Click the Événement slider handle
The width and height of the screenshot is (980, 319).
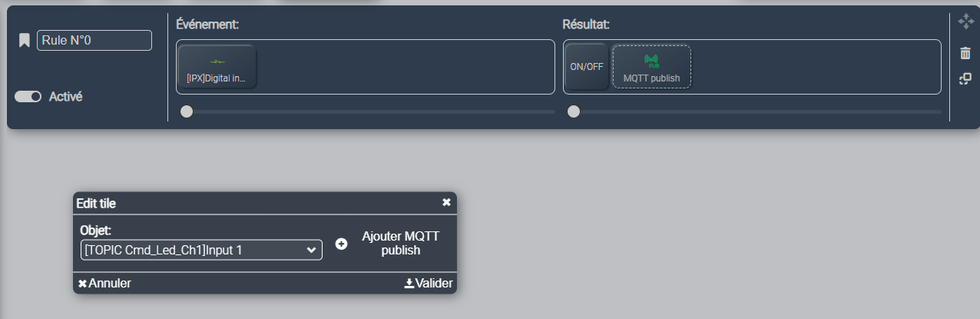point(187,111)
